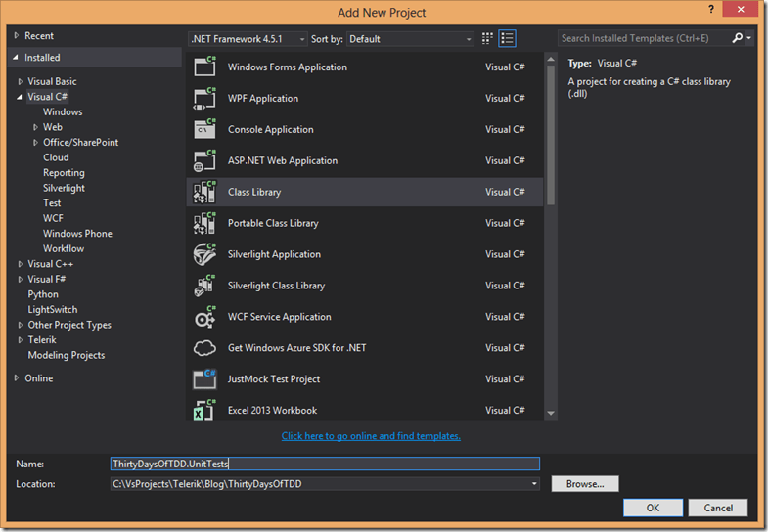This screenshot has width=768, height=532.
Task: Click the ASP.NET Web Application template icon
Action: (x=204, y=160)
